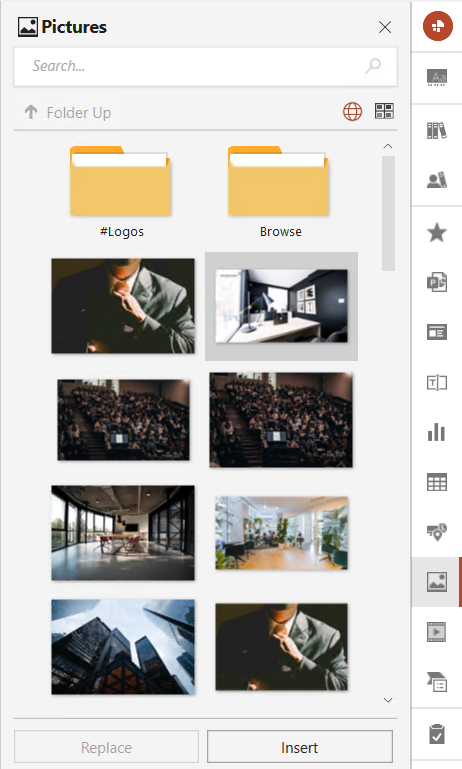The height and width of the screenshot is (769, 462).
Task: Click the scroll up arrow
Action: coord(388,146)
